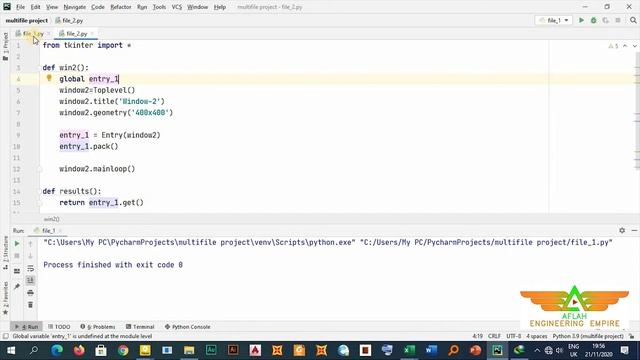640x360 pixels.
Task: Open the Problems tool window button
Action: point(98,327)
